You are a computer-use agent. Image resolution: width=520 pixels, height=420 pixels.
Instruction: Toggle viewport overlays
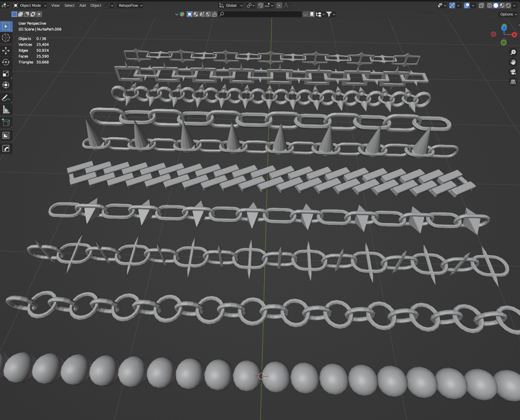coord(467,6)
